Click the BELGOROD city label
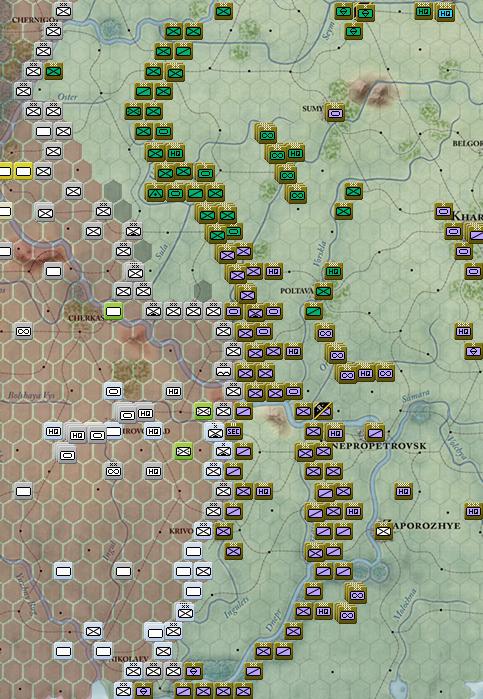 (x=467, y=144)
